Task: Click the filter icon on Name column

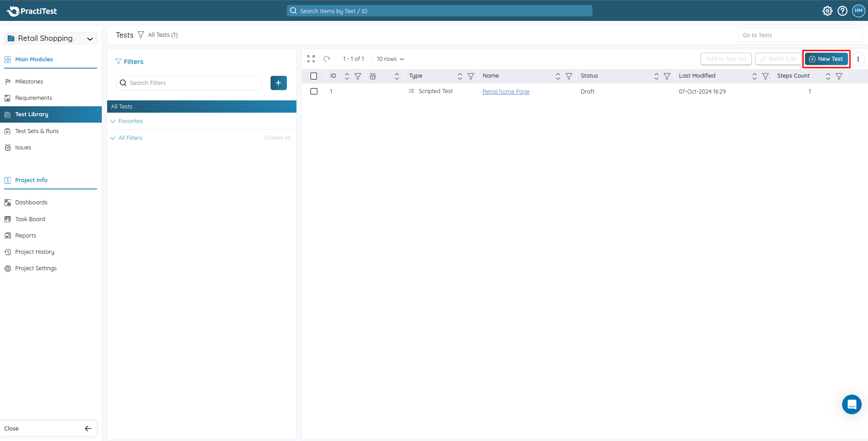Action: click(x=569, y=76)
